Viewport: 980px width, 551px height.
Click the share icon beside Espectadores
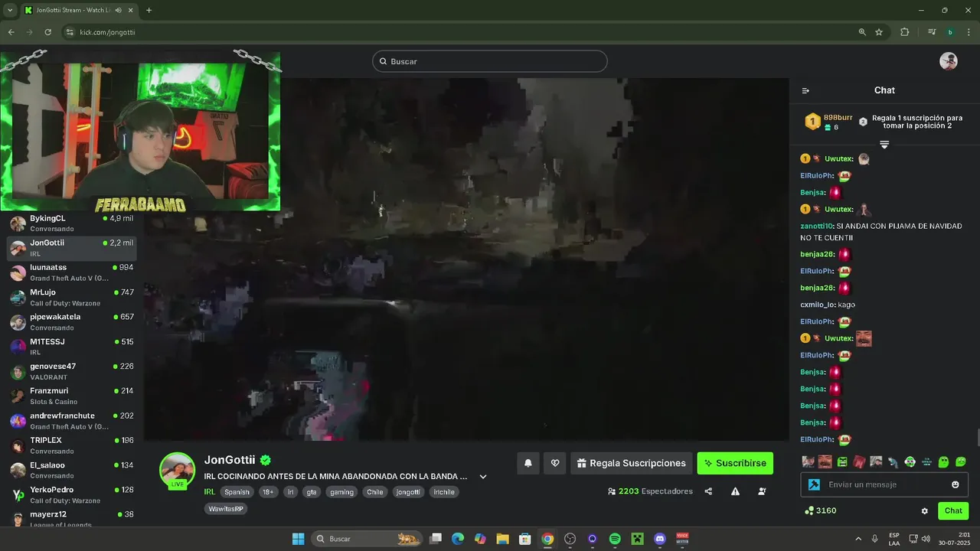coord(708,491)
